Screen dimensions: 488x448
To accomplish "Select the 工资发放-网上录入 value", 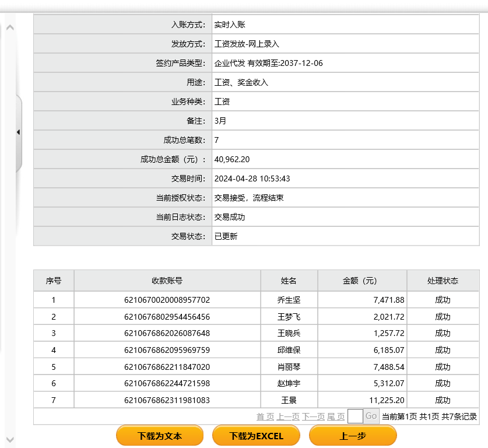I will (x=247, y=44).
